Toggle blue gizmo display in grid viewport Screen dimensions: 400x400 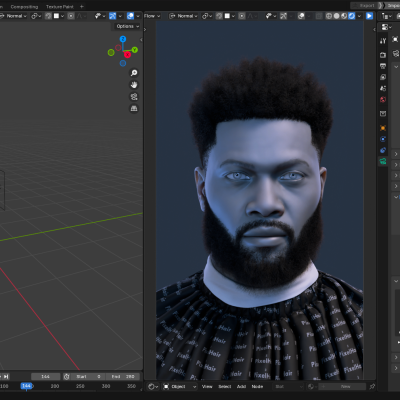[113, 16]
